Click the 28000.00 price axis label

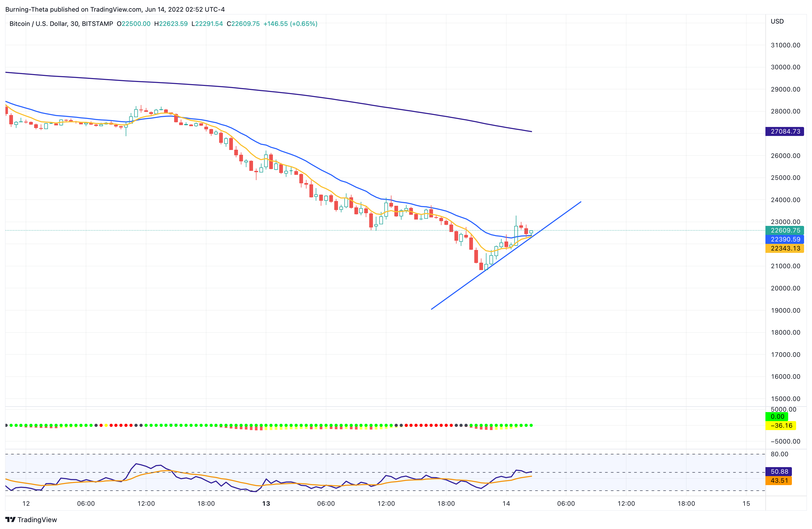[x=785, y=111]
